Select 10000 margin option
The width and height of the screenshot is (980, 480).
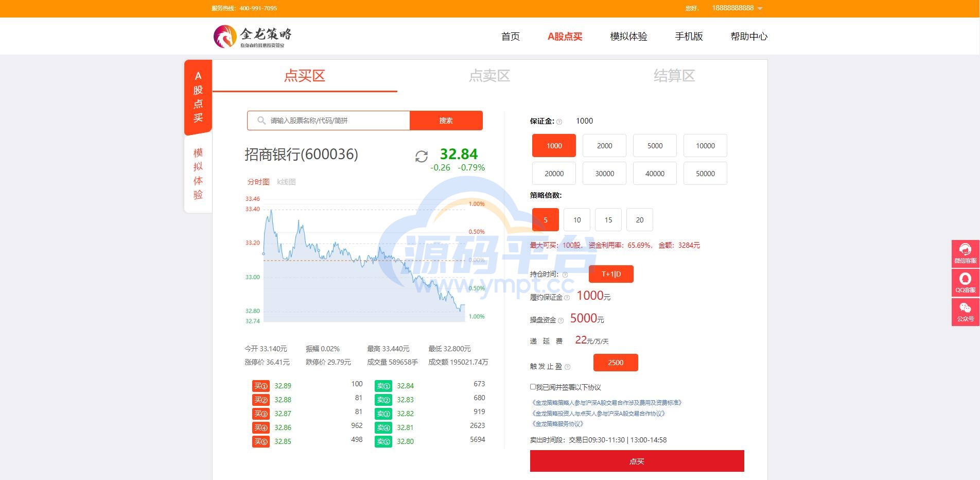[705, 146]
